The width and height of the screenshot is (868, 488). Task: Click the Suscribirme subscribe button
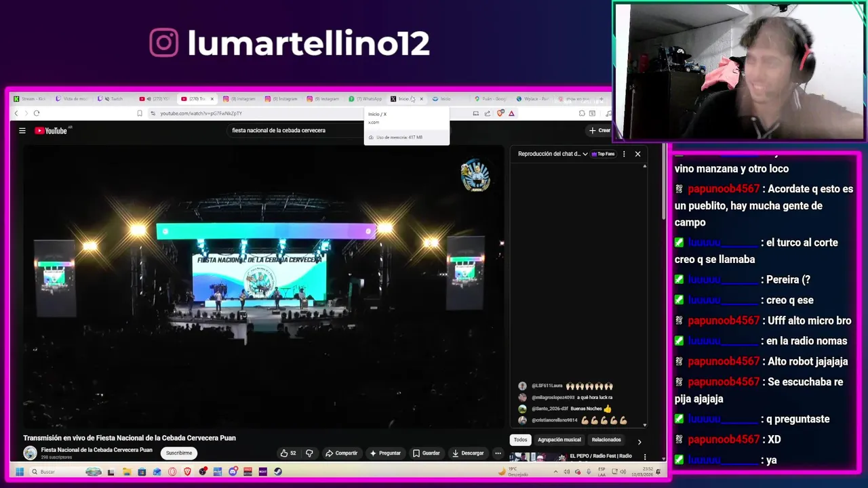[x=179, y=453]
